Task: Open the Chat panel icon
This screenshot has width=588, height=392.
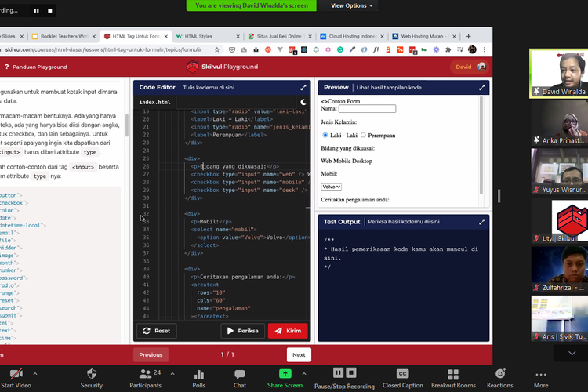Action: 239,374
